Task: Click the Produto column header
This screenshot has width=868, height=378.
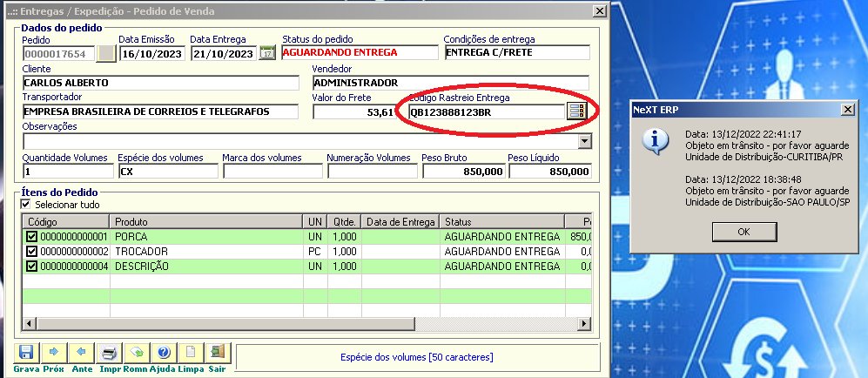Action: point(206,222)
